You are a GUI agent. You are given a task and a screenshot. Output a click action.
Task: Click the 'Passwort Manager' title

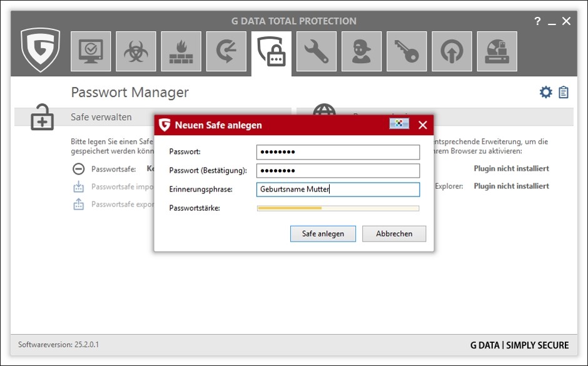point(129,92)
